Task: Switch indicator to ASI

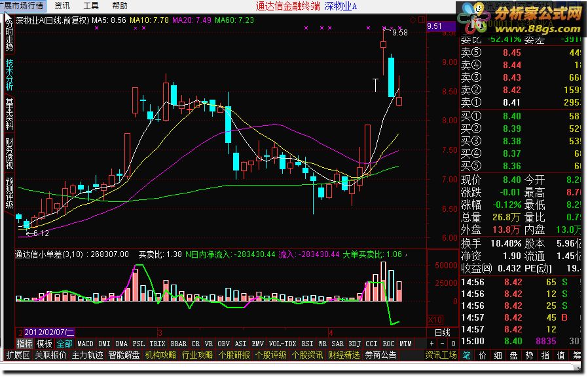Action: tap(241, 344)
